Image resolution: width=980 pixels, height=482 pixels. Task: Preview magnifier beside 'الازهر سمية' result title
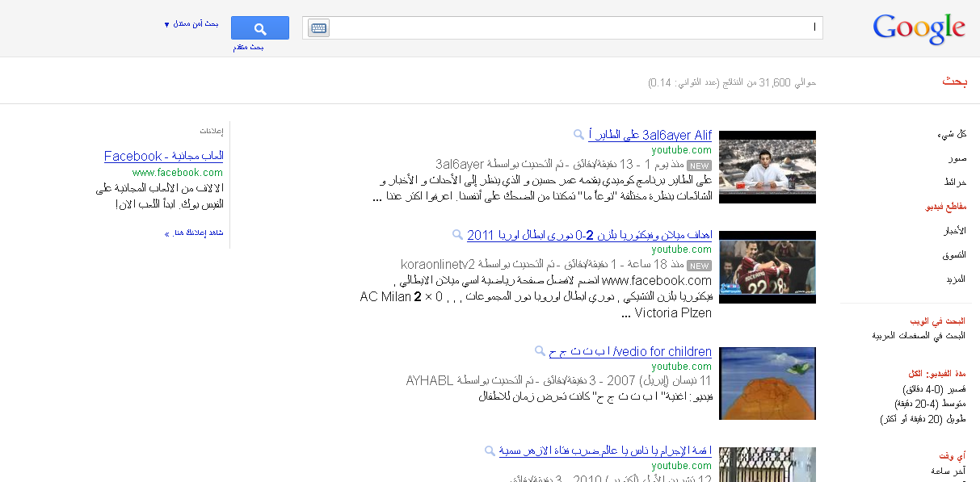tap(490, 451)
